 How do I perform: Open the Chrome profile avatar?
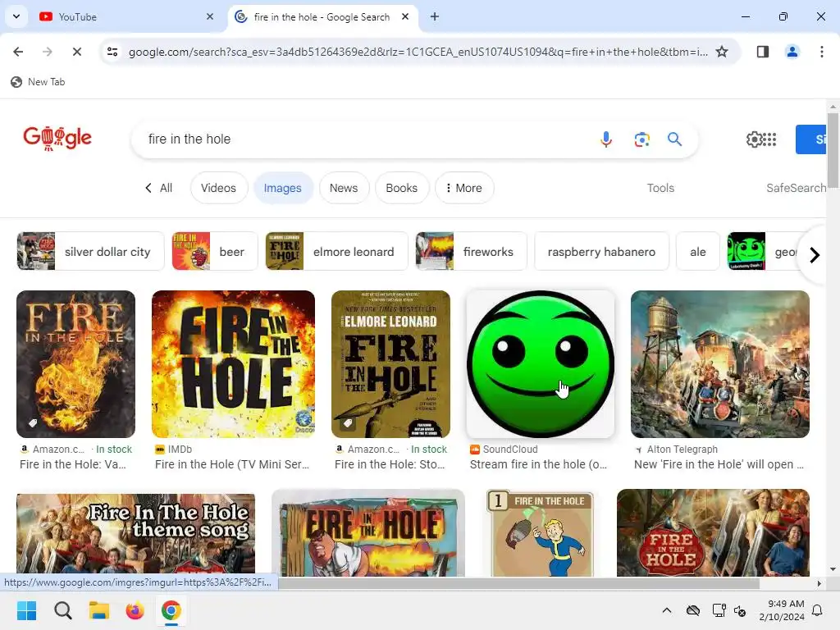tap(792, 52)
